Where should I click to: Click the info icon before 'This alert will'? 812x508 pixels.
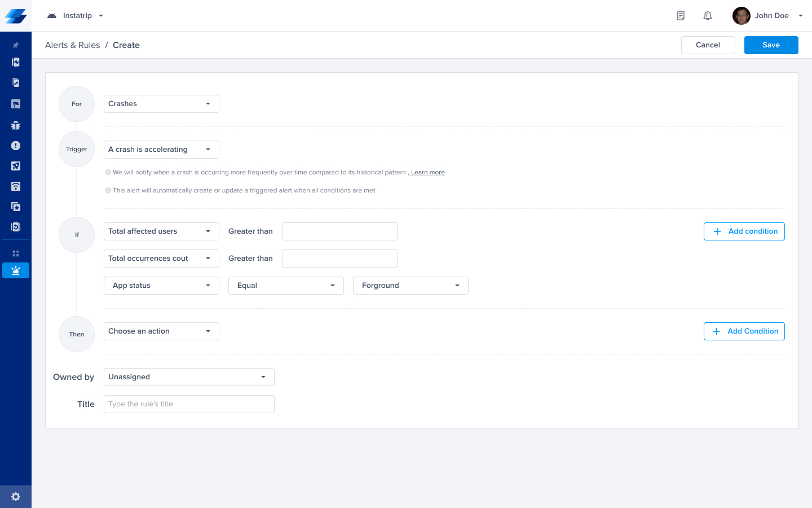(108, 190)
